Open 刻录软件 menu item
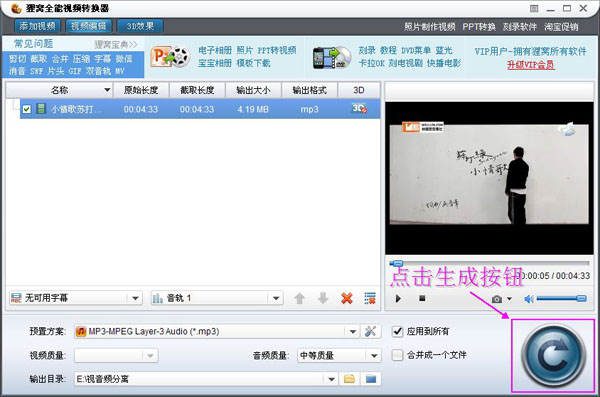 click(520, 27)
